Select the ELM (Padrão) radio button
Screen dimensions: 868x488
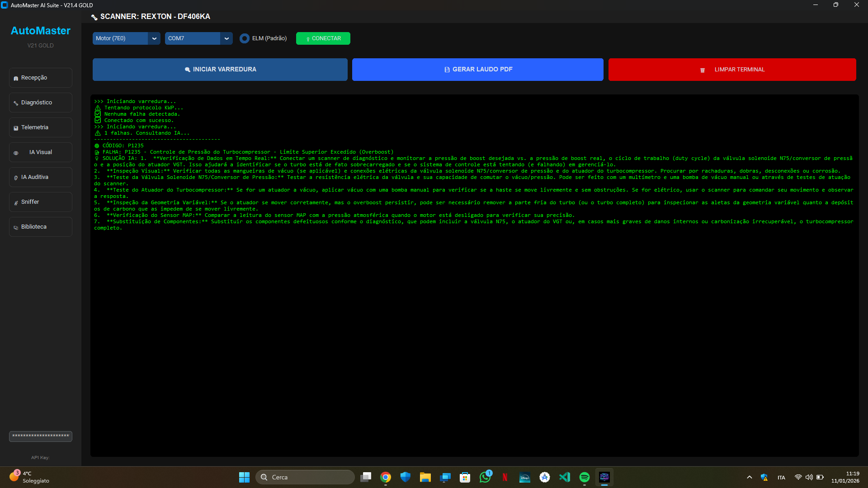pyautogui.click(x=245, y=38)
